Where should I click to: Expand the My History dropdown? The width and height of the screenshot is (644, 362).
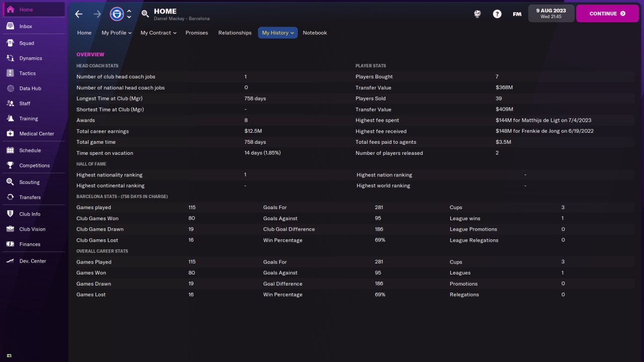pos(278,33)
